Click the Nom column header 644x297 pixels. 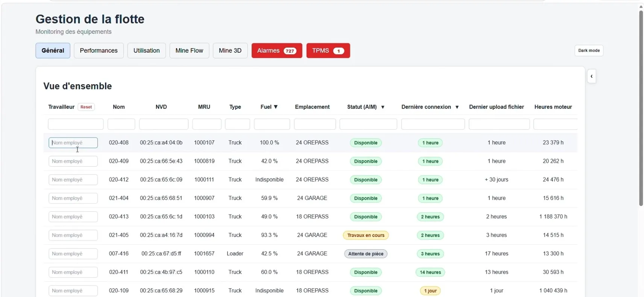point(119,107)
